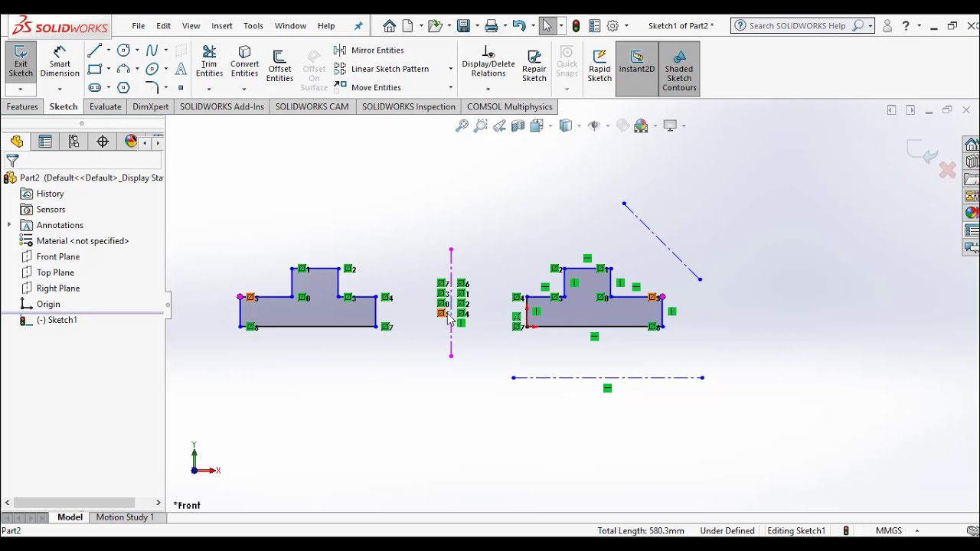Open the Insert menu
The image size is (980, 551).
pyautogui.click(x=222, y=26)
